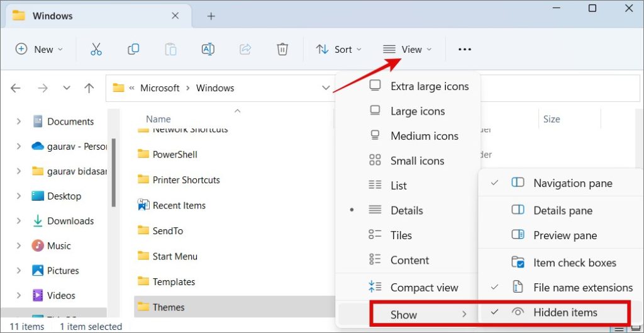Expand Pictures tree node
This screenshot has height=333, width=644.
18,271
